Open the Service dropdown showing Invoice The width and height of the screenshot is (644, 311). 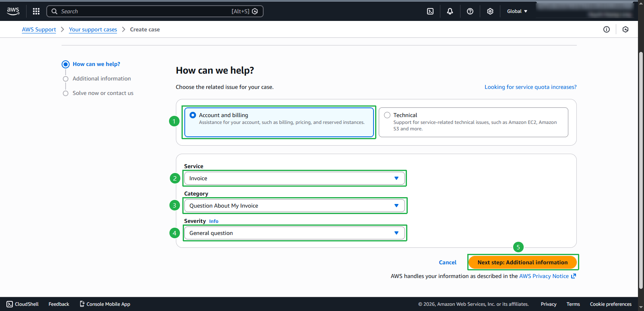[295, 178]
